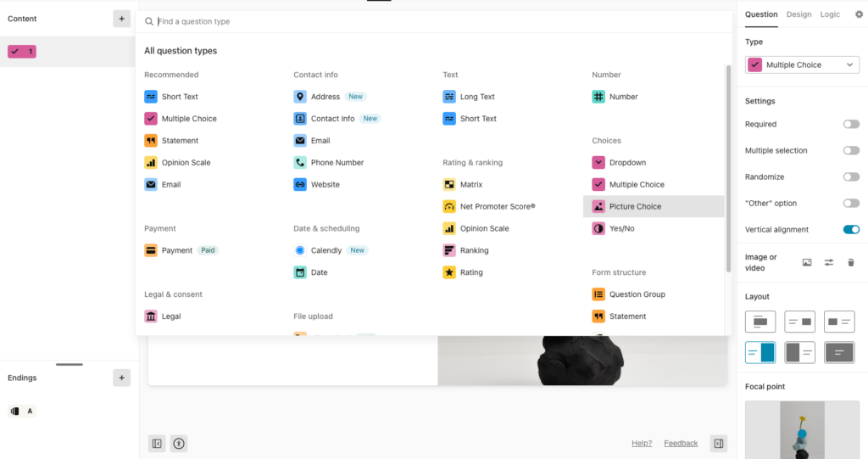
Task: Select Statement under Form structure
Action: 619,316
